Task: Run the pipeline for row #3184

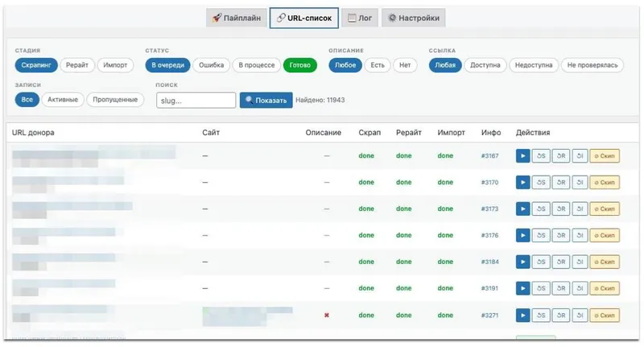Action: pos(522,262)
